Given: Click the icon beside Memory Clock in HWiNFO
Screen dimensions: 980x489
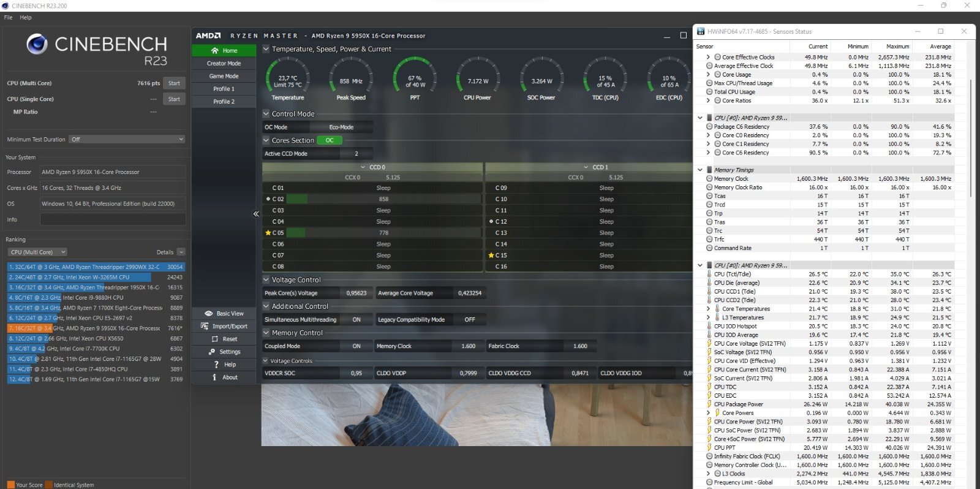Looking at the screenshot, I should 709,179.
